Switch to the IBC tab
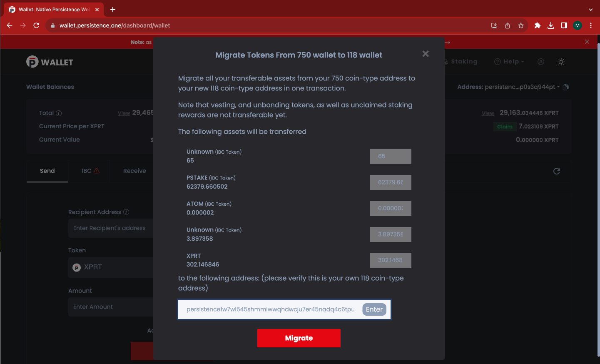Image resolution: width=600 pixels, height=364 pixels. (x=90, y=171)
